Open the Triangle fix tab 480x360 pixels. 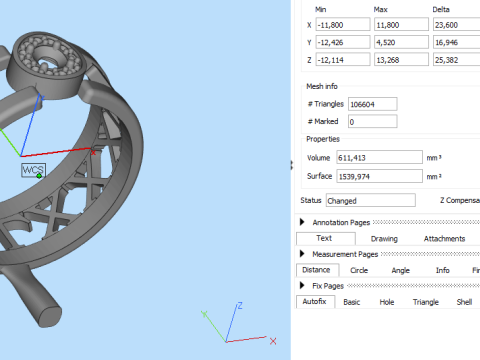coord(426,302)
